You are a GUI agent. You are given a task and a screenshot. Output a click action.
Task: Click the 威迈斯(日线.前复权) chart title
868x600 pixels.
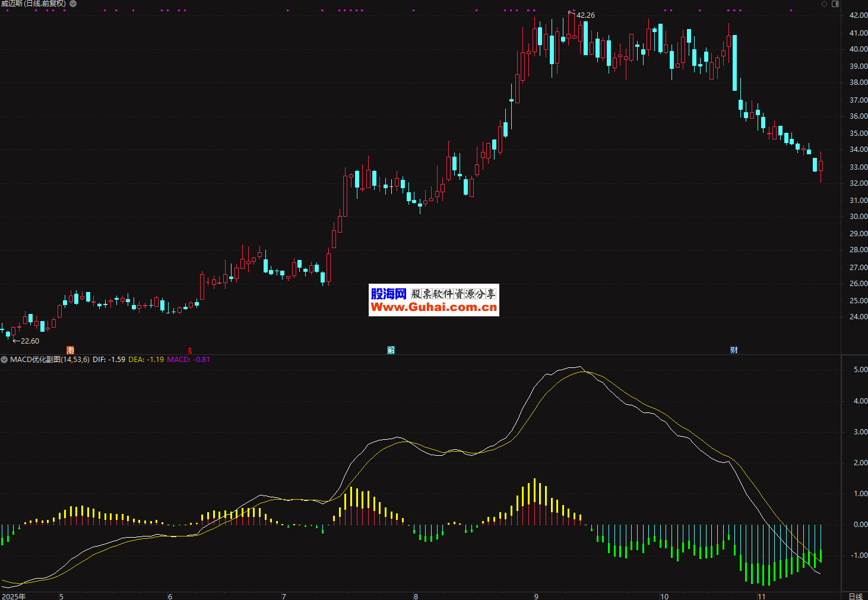click(x=33, y=4)
